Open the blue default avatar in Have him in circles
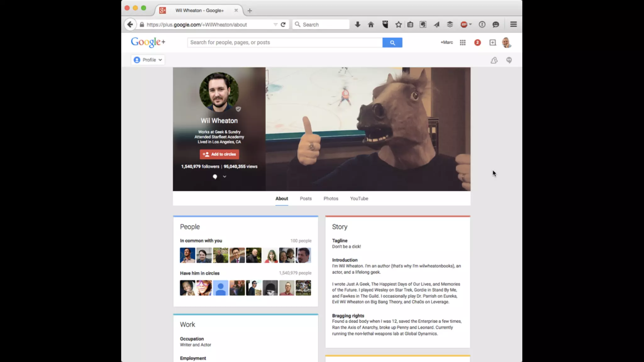This screenshot has width=644, height=362. point(220,288)
